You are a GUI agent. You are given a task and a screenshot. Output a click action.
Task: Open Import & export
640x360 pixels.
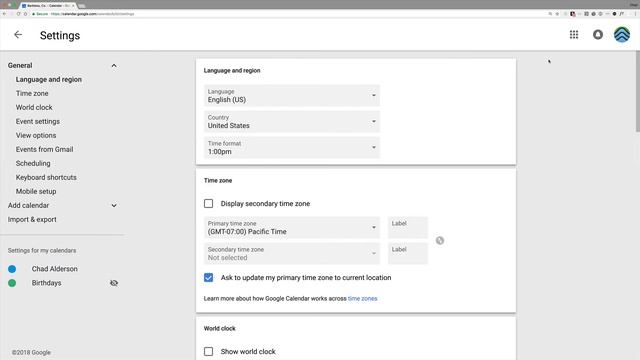tap(32, 219)
